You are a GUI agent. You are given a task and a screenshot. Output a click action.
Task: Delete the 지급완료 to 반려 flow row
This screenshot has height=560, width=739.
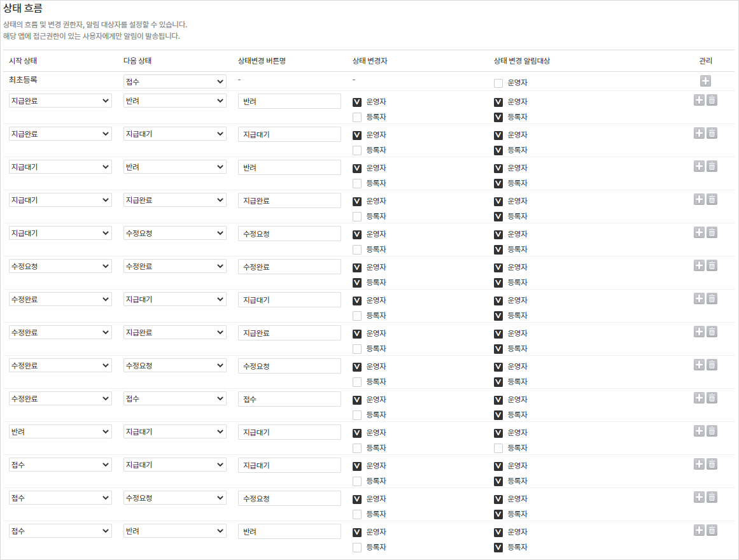[x=712, y=100]
